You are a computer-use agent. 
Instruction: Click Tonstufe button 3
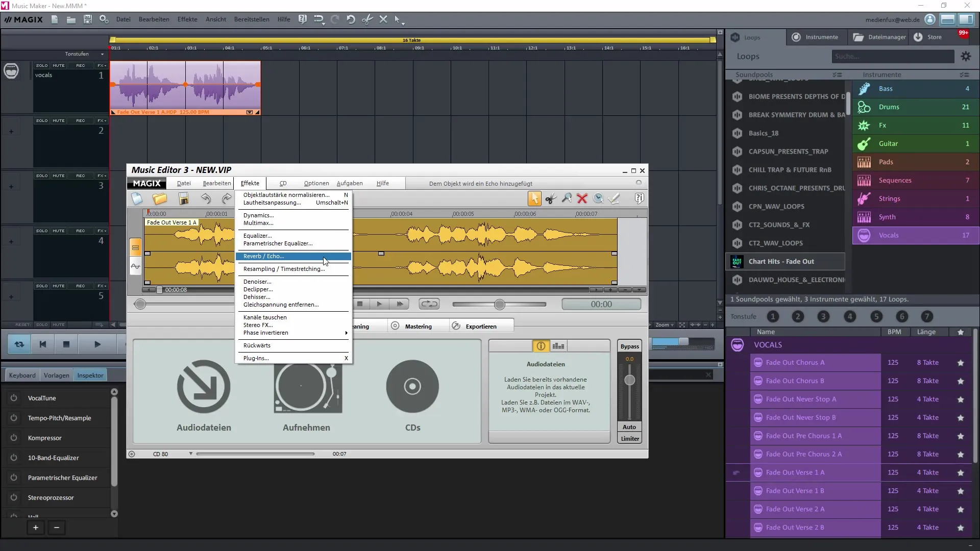tap(823, 317)
